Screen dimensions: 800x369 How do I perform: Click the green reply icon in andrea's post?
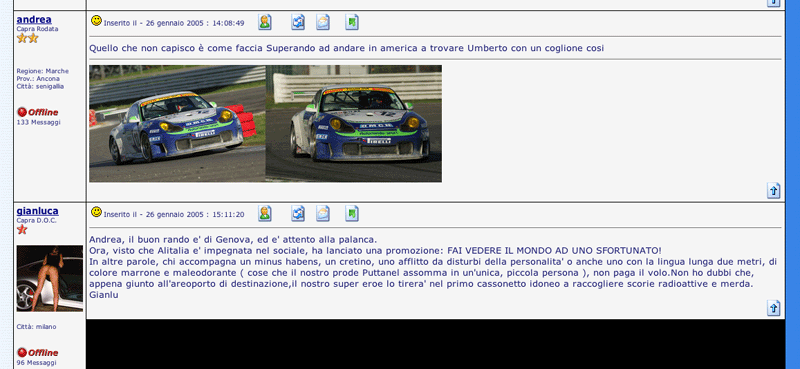(352, 22)
